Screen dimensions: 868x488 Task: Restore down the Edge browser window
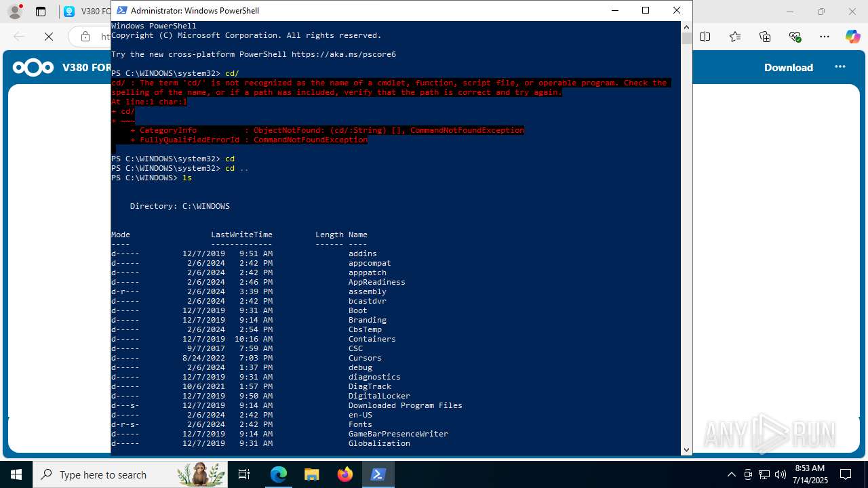(x=821, y=12)
